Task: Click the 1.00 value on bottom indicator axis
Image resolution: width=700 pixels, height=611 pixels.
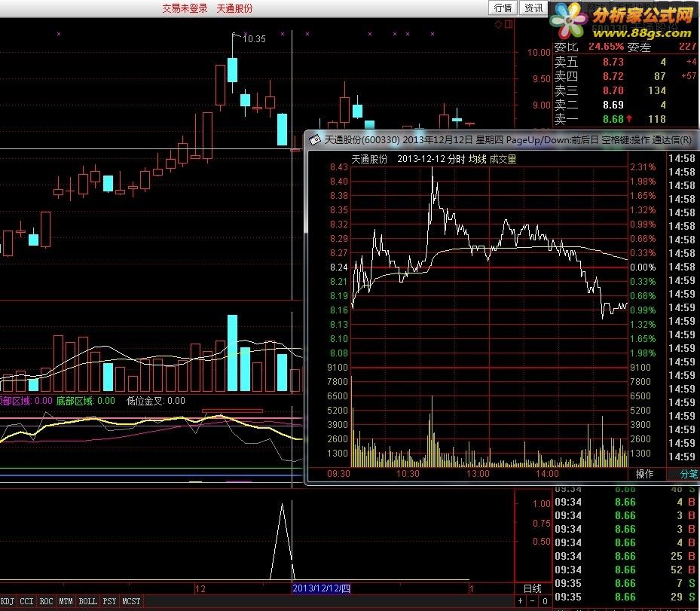Action: (x=542, y=504)
